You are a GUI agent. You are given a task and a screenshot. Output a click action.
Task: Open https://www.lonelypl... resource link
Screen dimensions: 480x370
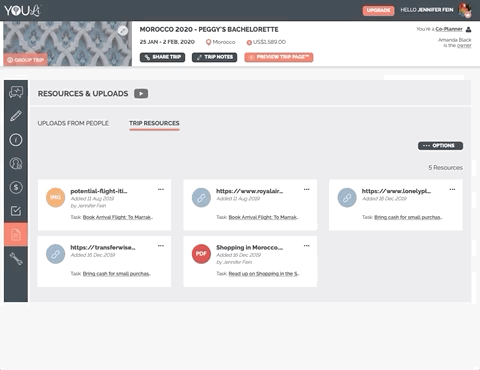click(396, 191)
